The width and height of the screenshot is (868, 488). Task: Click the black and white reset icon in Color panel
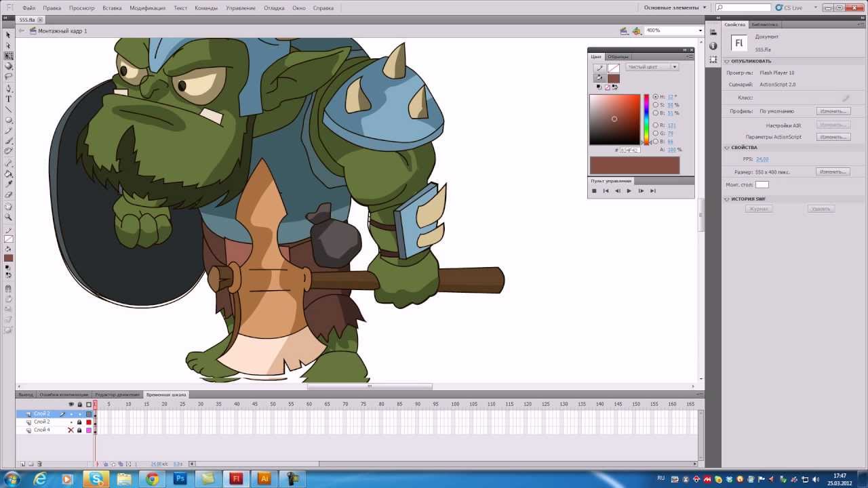(x=599, y=87)
